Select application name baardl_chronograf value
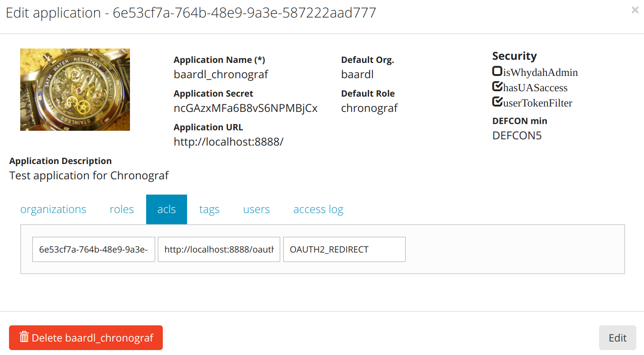The height and width of the screenshot is (355, 644). point(221,74)
